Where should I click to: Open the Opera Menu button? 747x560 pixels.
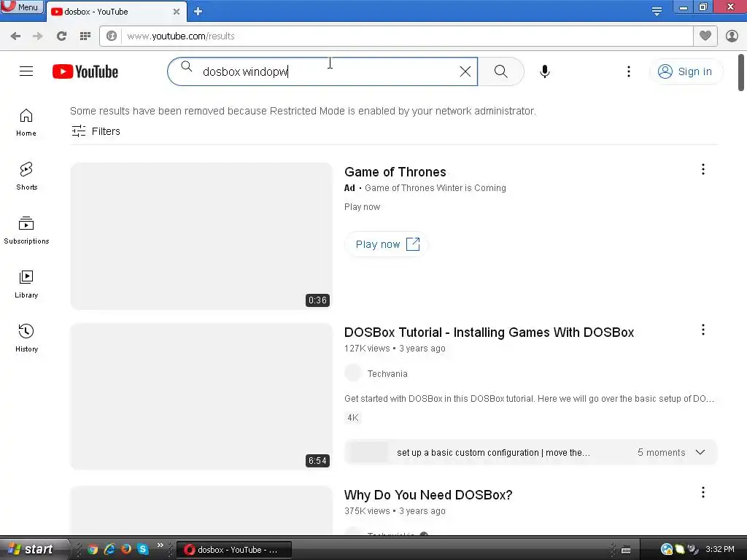coord(22,7)
